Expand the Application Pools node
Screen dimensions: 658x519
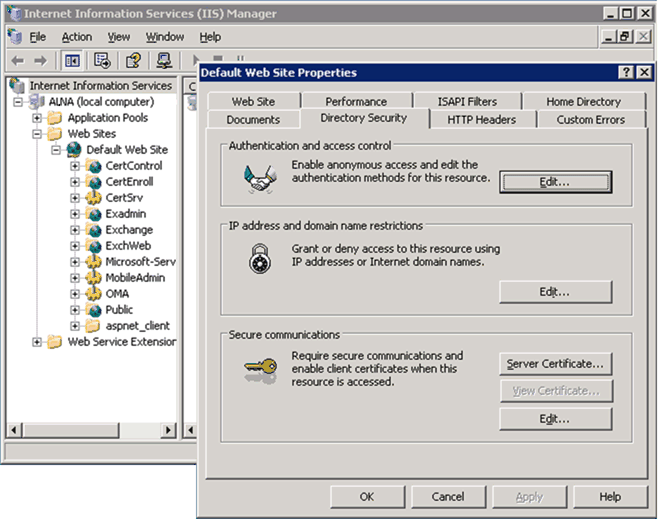coord(37,118)
